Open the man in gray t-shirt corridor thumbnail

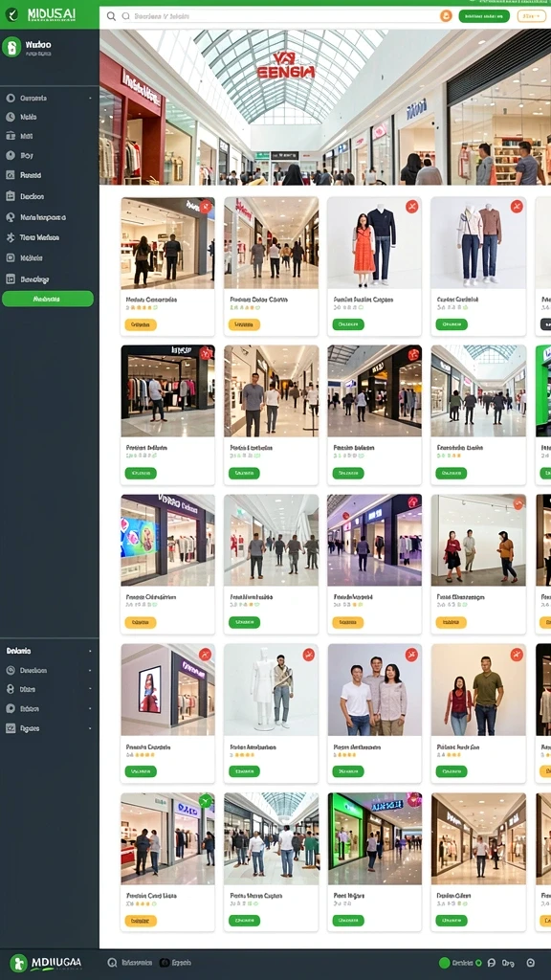[271, 391]
